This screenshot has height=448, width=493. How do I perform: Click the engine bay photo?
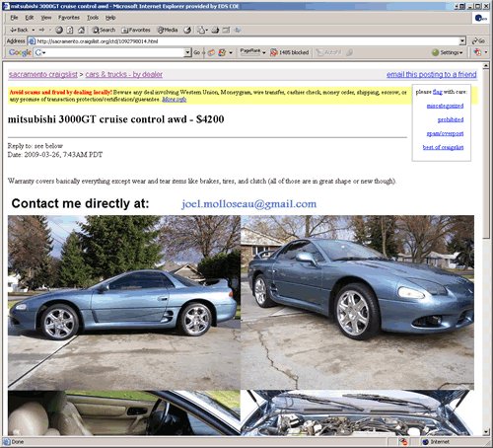tap(358, 413)
